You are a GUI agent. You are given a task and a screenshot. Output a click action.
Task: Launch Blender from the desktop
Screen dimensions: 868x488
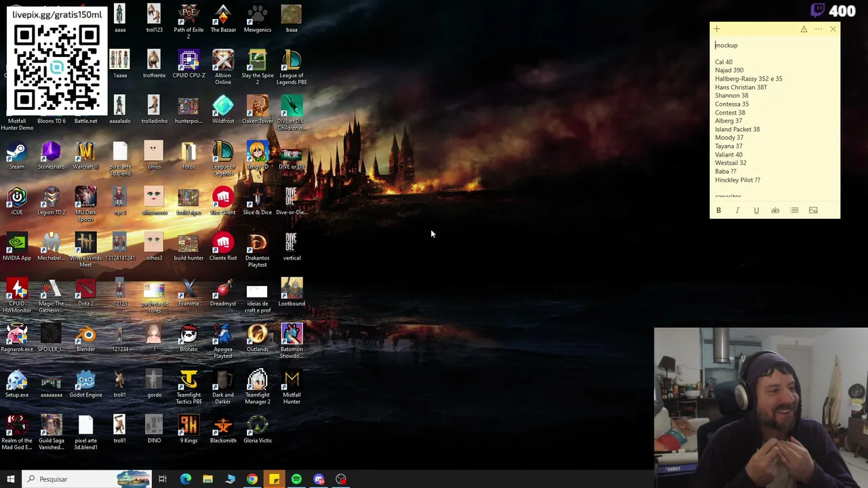pyautogui.click(x=85, y=338)
